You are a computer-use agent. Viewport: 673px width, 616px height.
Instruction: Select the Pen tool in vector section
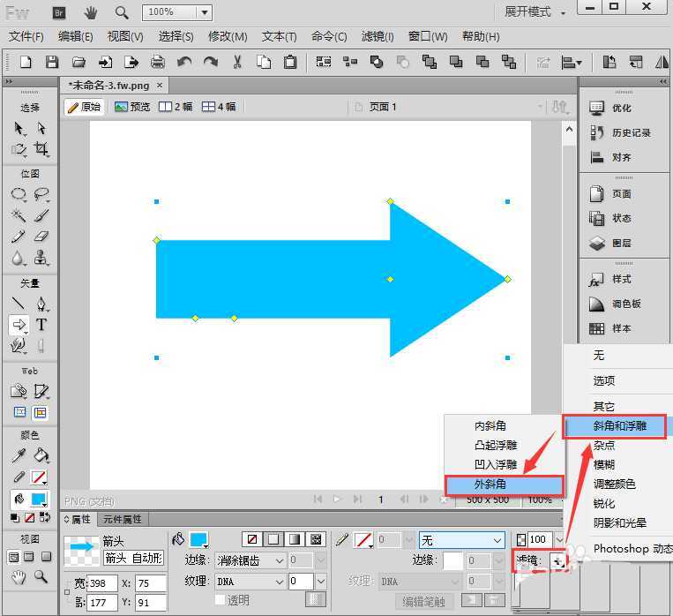click(41, 304)
